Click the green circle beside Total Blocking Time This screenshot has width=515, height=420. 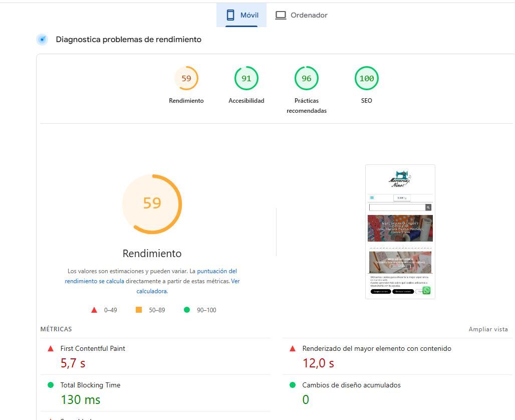point(51,385)
